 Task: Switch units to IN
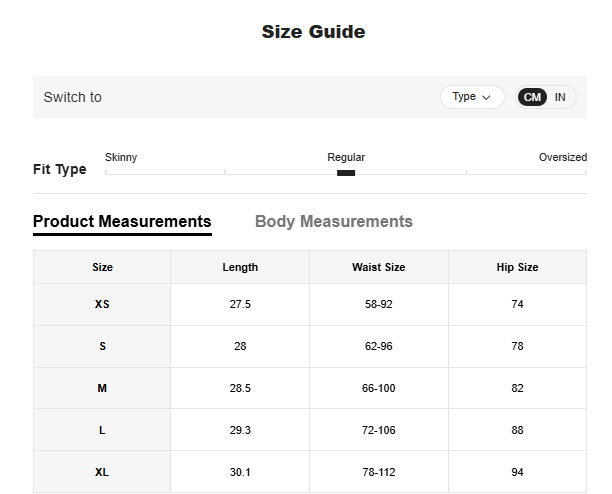click(560, 97)
